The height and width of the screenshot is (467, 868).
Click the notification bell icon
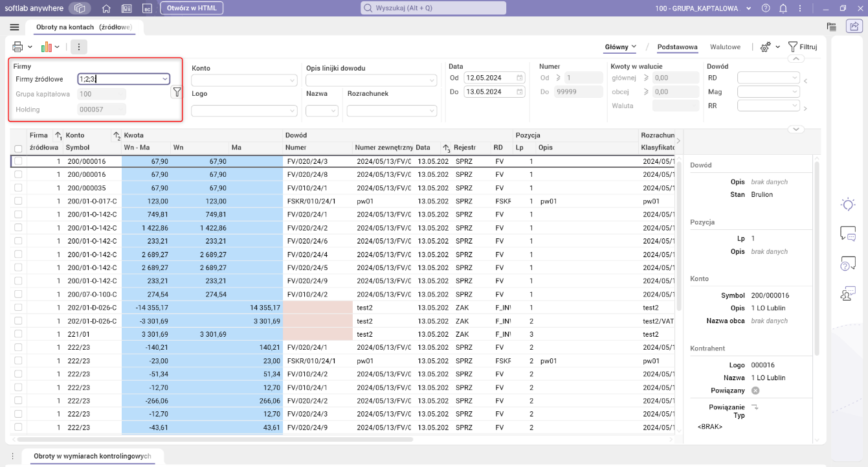click(x=783, y=8)
